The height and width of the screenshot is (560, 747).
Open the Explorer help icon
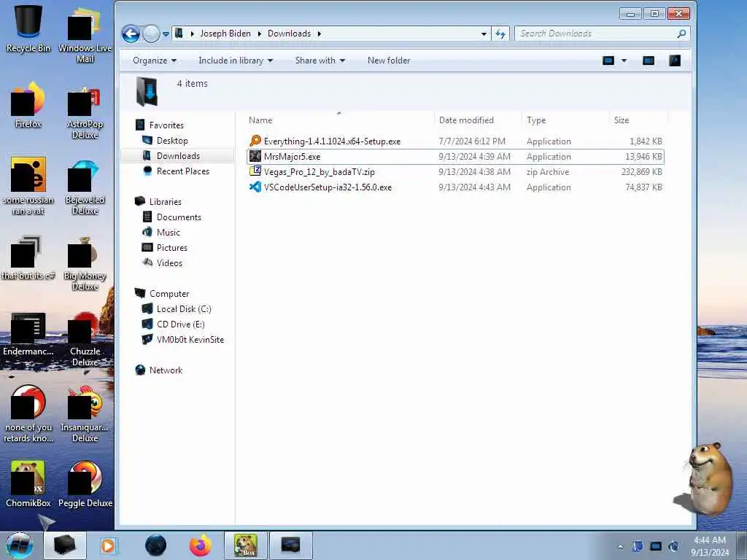click(675, 61)
